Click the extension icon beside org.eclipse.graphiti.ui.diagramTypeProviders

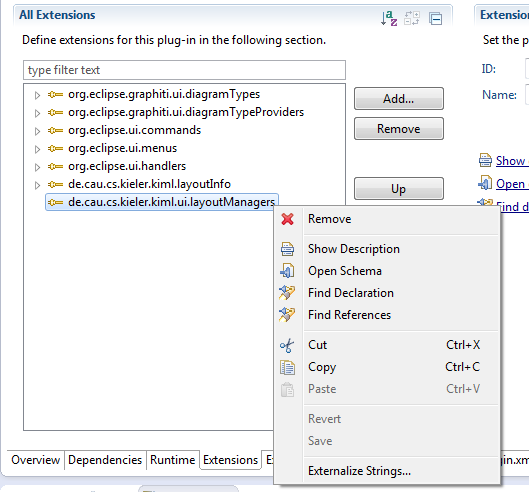55,112
